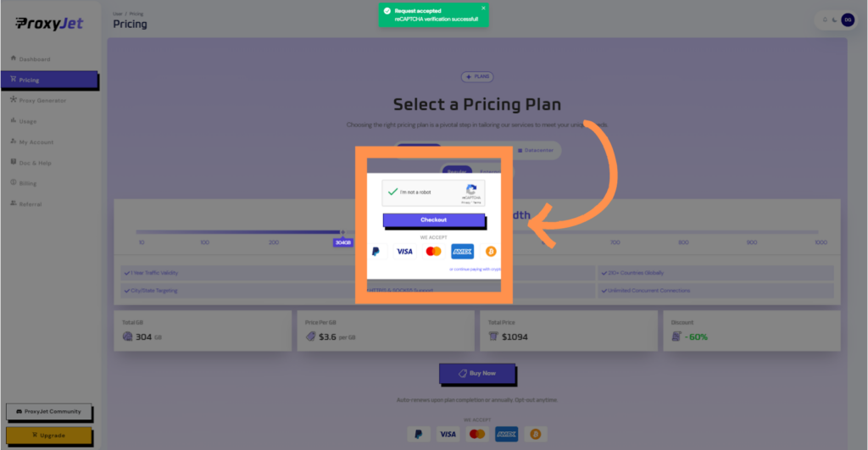The image size is (868, 450).
Task: Toggle dark mode with the moon icon
Action: pyautogui.click(x=835, y=20)
